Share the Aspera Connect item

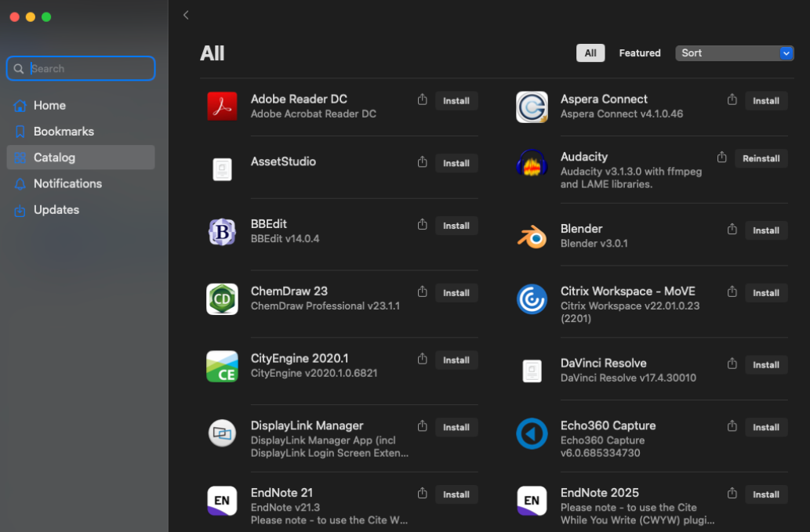point(732,100)
